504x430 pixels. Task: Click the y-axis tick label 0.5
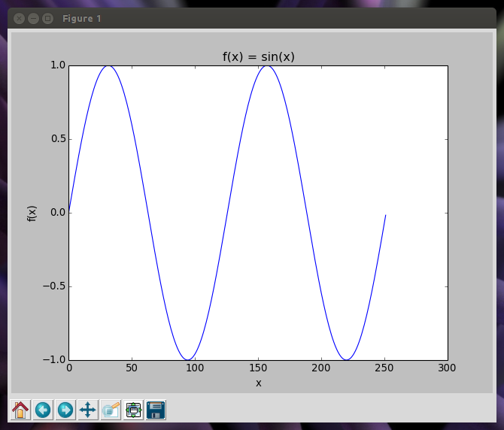point(58,139)
